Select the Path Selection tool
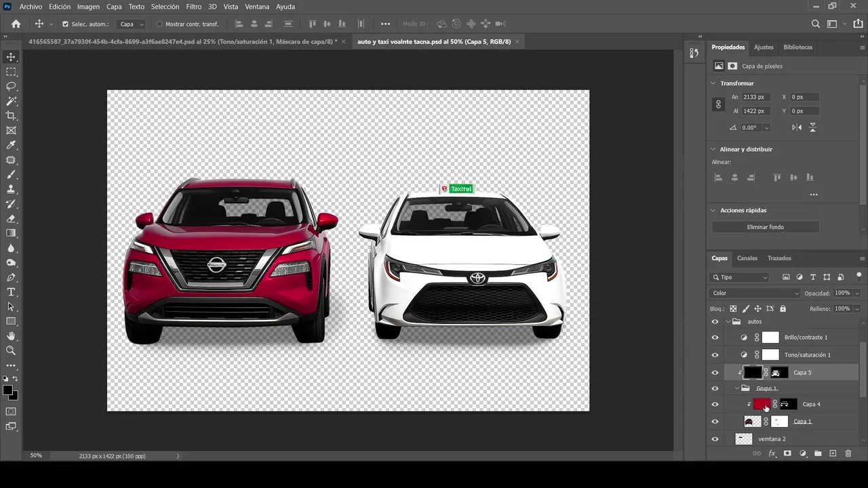This screenshot has width=868, height=488. pyautogui.click(x=11, y=307)
